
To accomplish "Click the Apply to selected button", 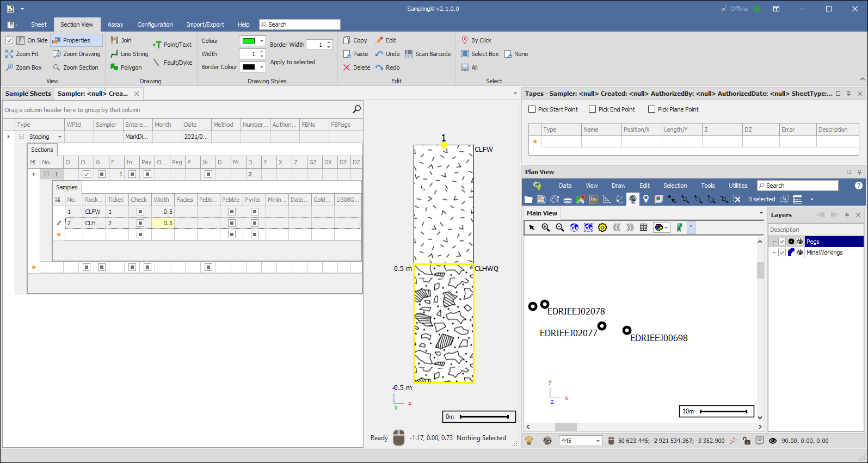I will (x=293, y=62).
